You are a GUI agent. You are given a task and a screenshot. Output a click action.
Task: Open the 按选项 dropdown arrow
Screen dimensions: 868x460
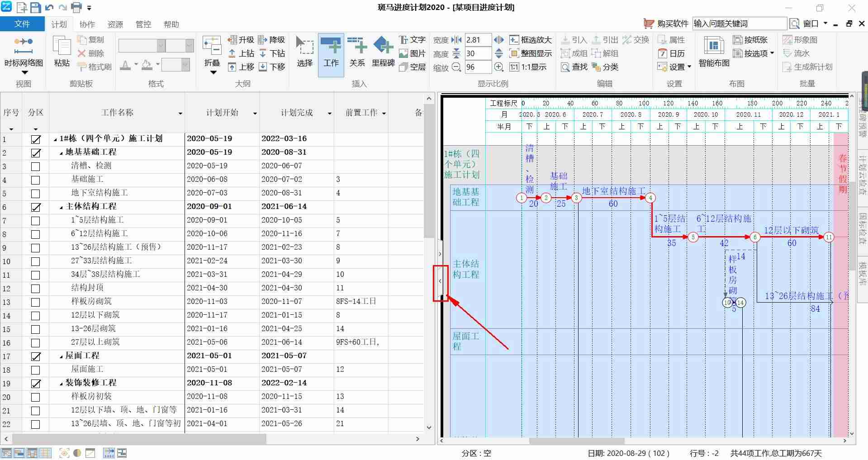[x=772, y=53]
